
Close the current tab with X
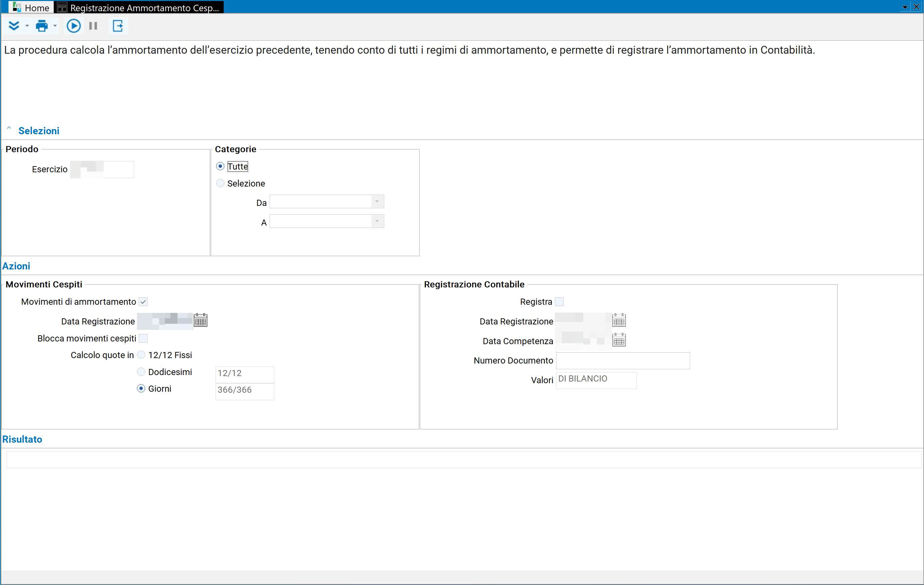(916, 6)
